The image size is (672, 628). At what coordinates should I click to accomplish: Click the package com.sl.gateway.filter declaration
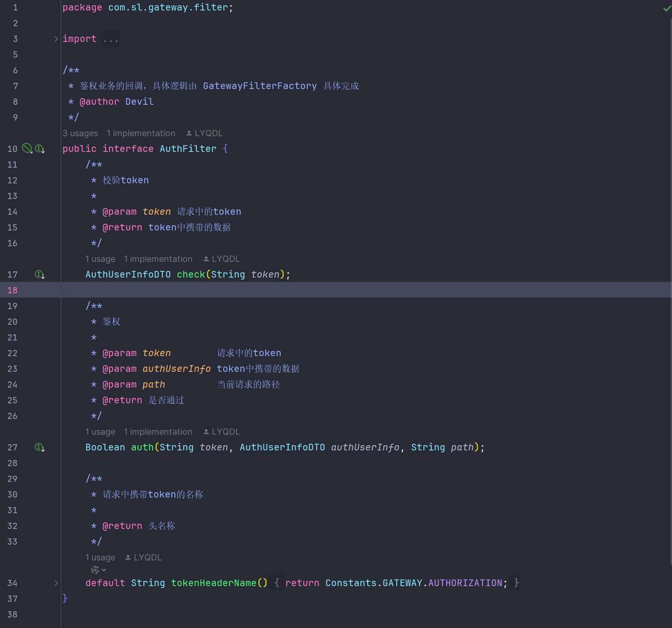148,8
